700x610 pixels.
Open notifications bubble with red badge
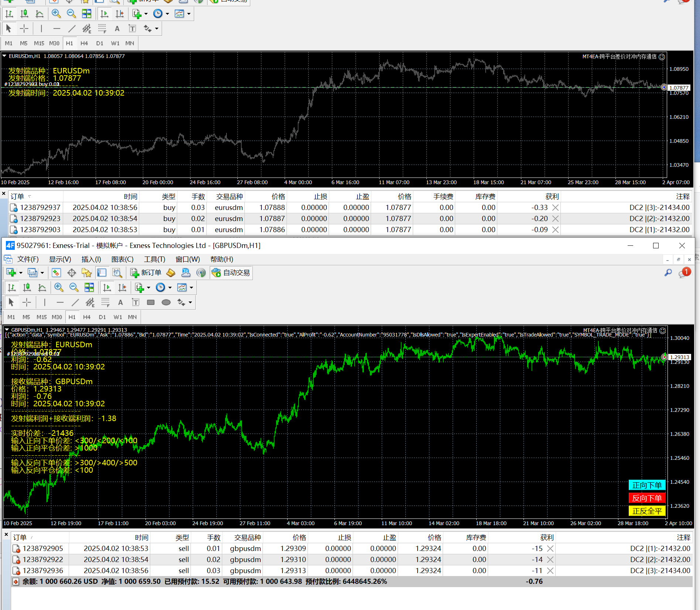coord(684,273)
